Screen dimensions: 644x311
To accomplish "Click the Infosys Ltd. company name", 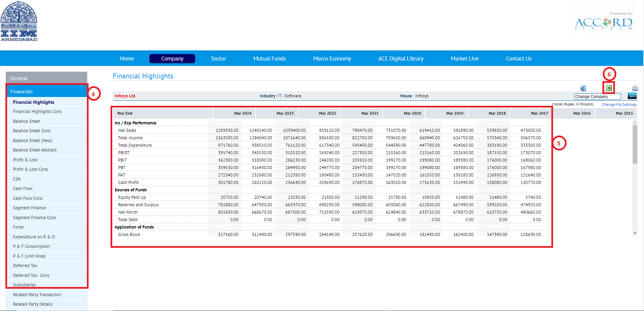I will tap(125, 96).
